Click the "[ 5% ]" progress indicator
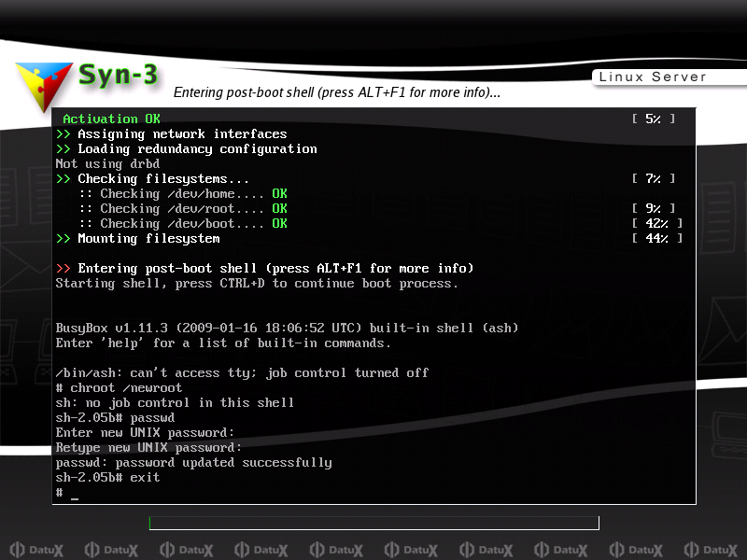Image resolution: width=747 pixels, height=560 pixels. click(x=653, y=119)
